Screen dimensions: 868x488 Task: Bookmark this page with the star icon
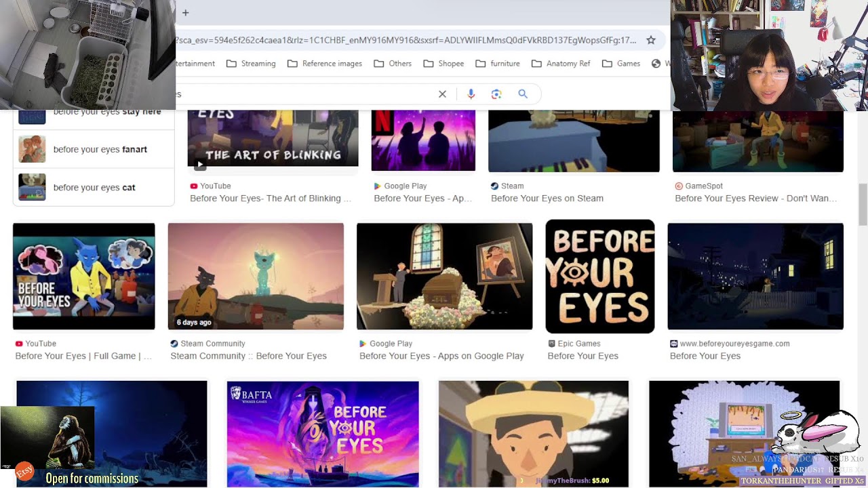point(651,40)
